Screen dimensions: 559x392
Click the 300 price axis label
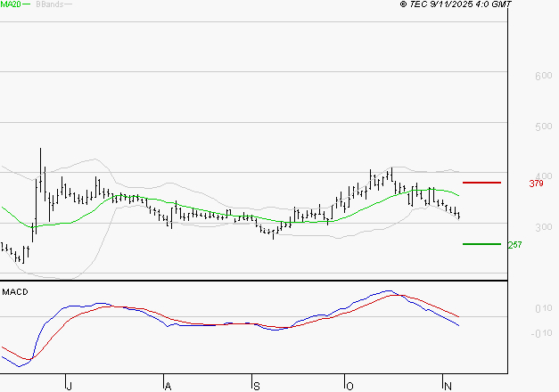tap(543, 227)
